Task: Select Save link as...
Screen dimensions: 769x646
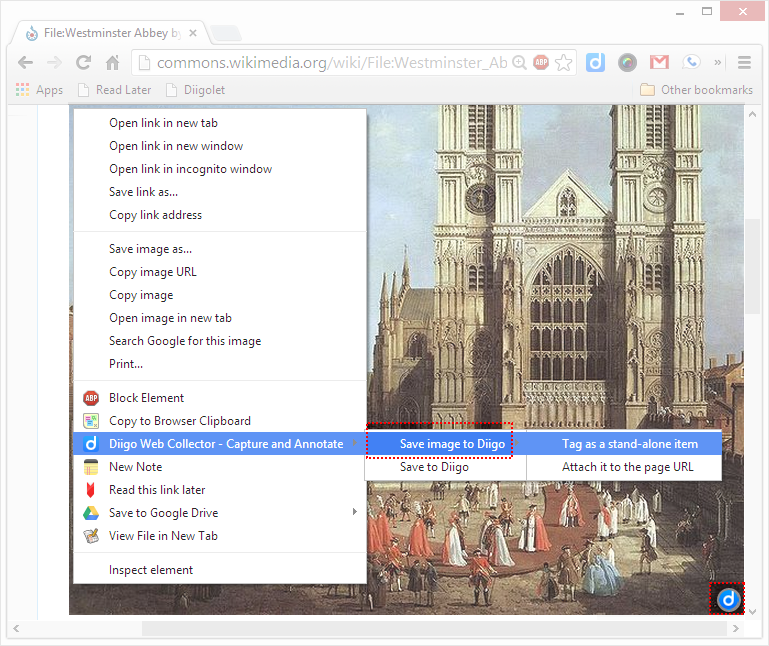Action: point(220,192)
